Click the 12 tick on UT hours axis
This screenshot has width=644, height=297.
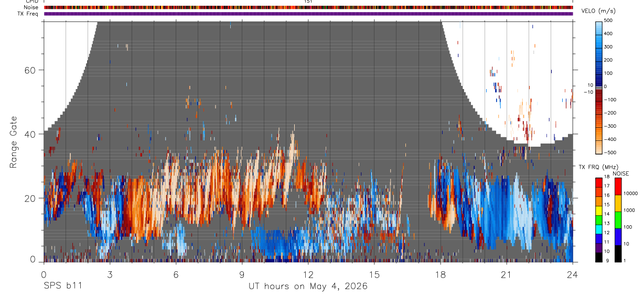[x=308, y=274]
